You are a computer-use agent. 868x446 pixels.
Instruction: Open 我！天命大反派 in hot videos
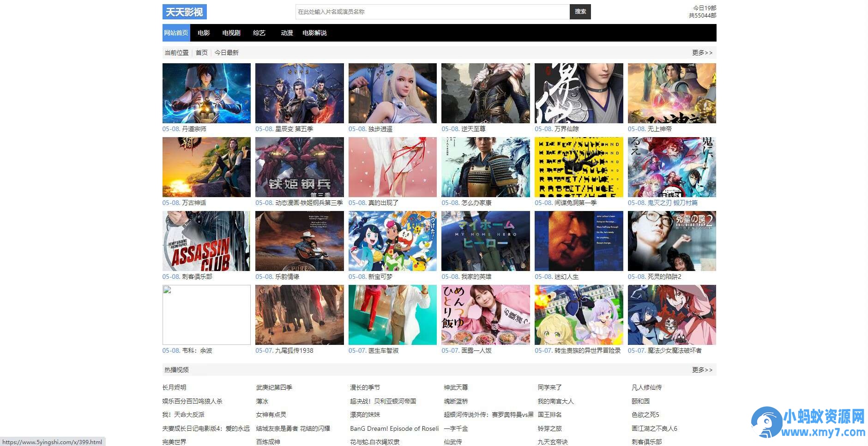point(183,415)
